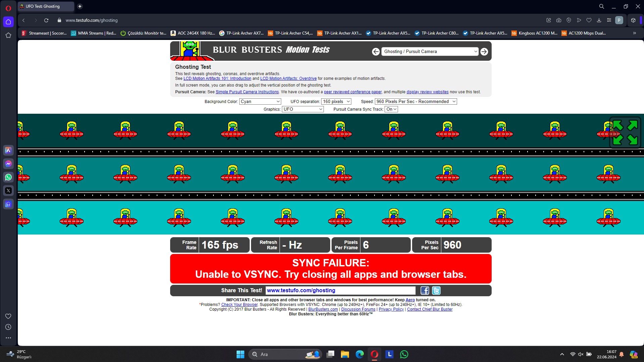This screenshot has height=362, width=644.
Task: Open WhatsApp in Opera sidebar
Action: (8, 177)
